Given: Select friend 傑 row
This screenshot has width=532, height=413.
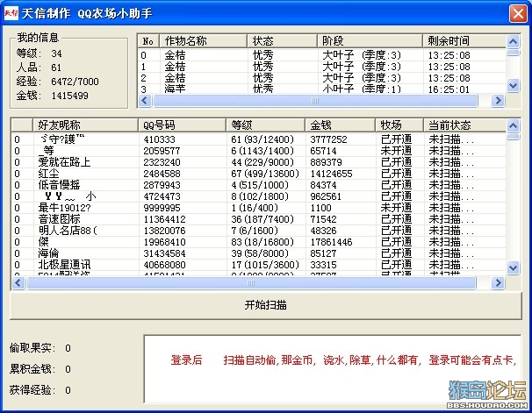Looking at the screenshot, I should click(259, 242).
